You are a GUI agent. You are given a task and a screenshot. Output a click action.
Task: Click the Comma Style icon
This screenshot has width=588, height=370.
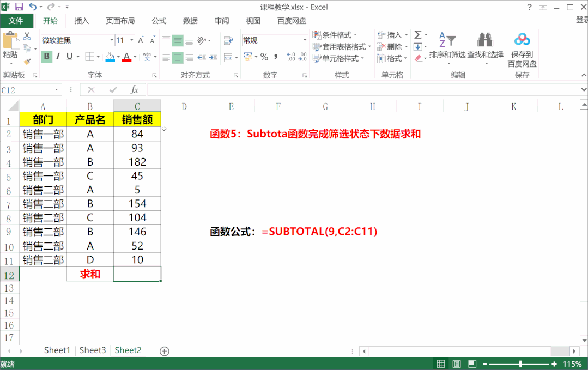276,57
